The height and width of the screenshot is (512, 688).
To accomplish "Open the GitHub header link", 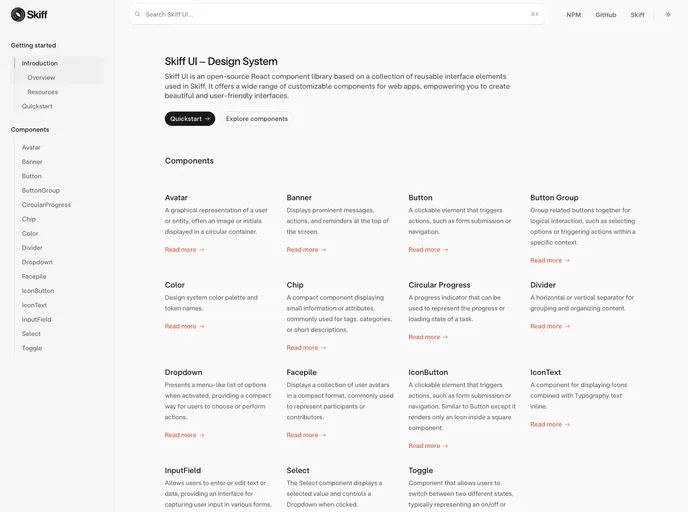I will point(606,15).
